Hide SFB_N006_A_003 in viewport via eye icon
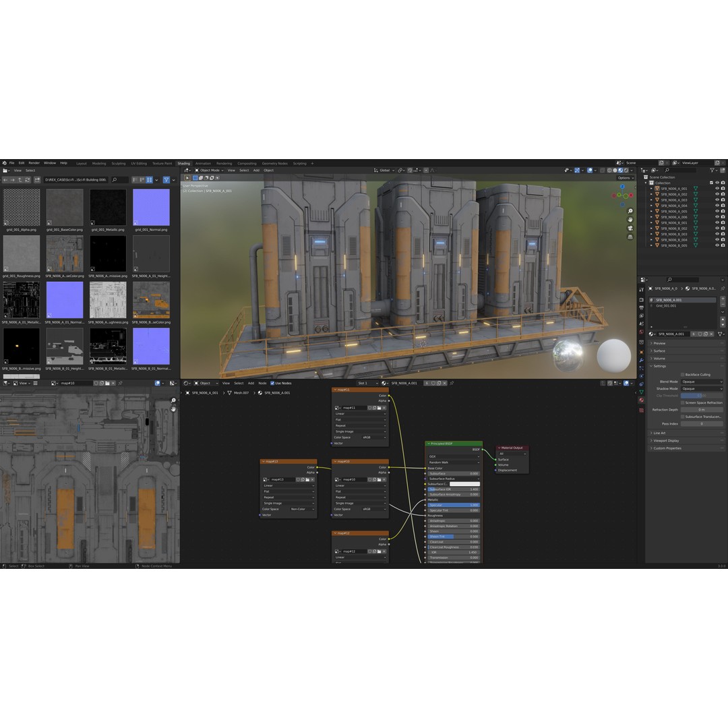Viewport: 728px width, 728px height. (717, 200)
